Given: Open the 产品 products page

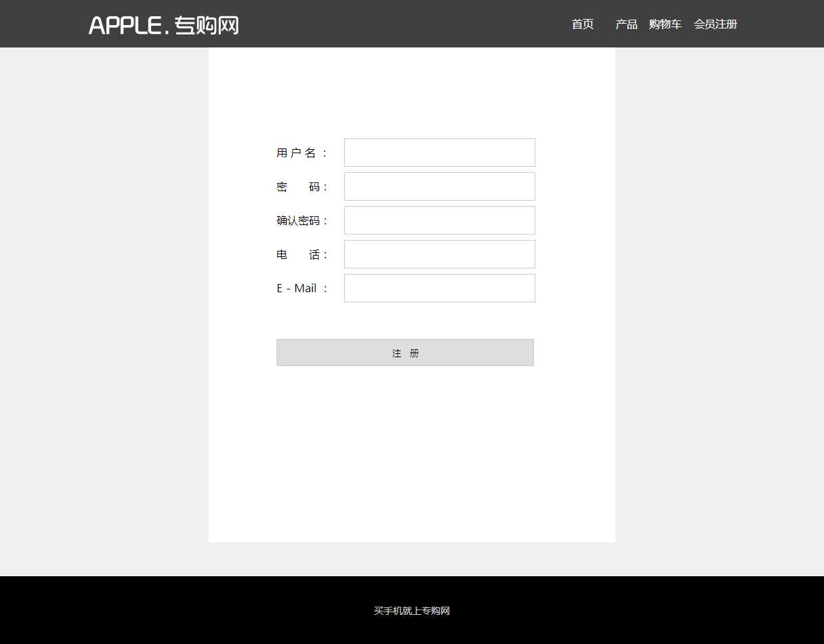Looking at the screenshot, I should pos(626,24).
